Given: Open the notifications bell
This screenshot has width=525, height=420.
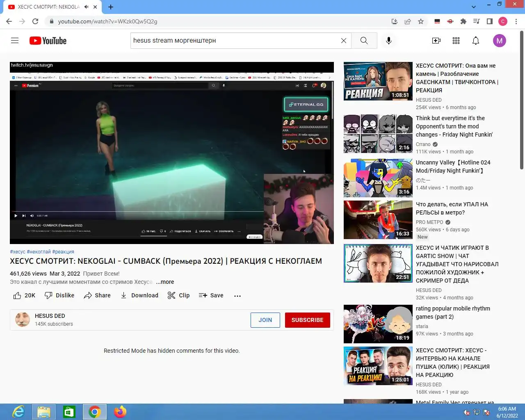Looking at the screenshot, I should click(476, 41).
